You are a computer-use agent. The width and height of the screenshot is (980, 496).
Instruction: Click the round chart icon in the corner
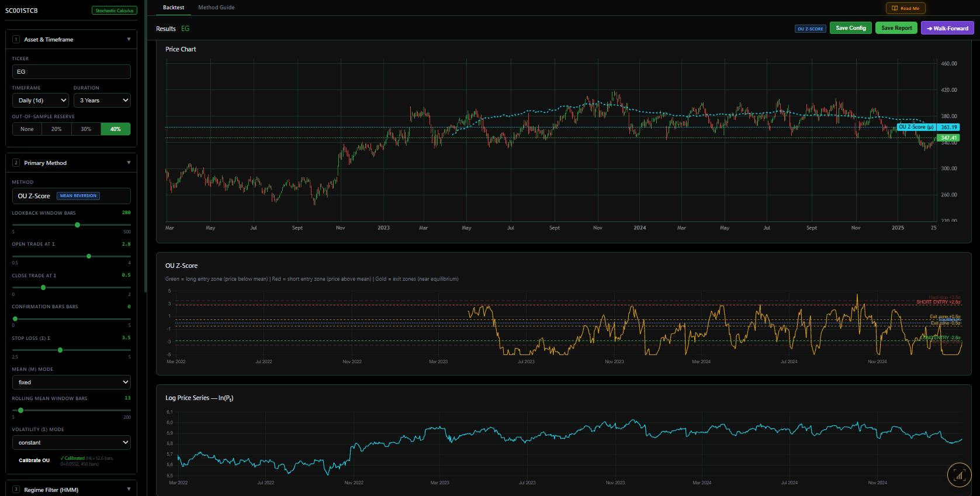(x=959, y=475)
